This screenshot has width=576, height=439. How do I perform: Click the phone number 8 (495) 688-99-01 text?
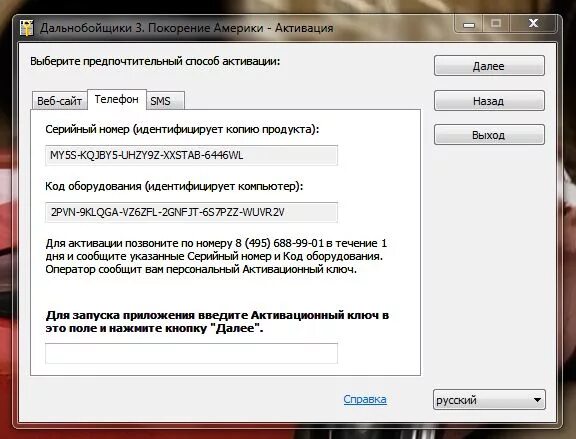point(279,243)
